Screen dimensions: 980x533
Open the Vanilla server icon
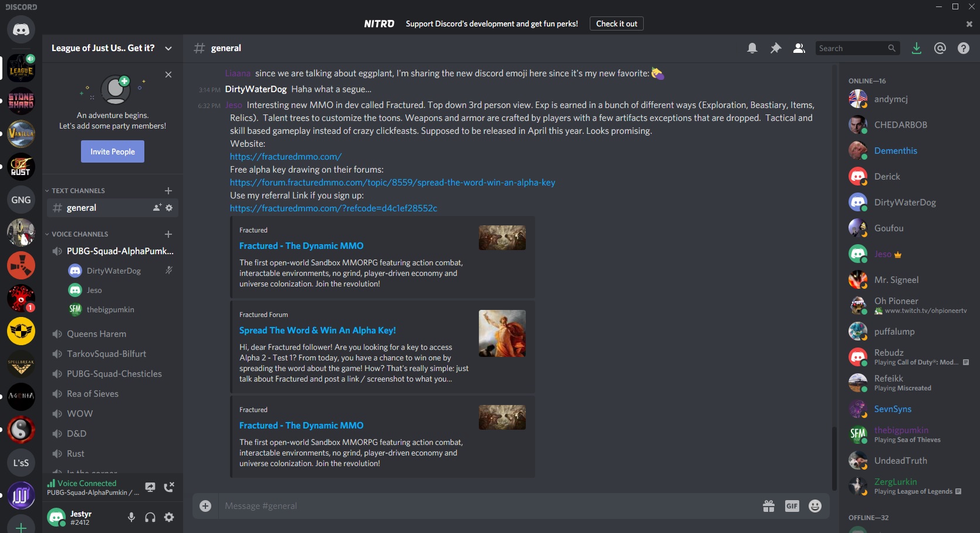(21, 134)
